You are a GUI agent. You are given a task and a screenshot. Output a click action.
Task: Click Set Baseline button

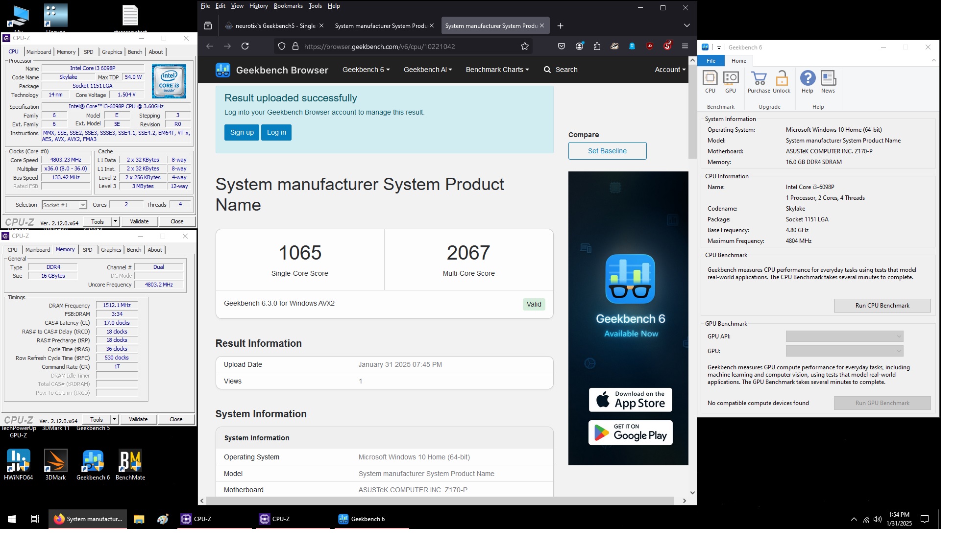click(x=607, y=151)
